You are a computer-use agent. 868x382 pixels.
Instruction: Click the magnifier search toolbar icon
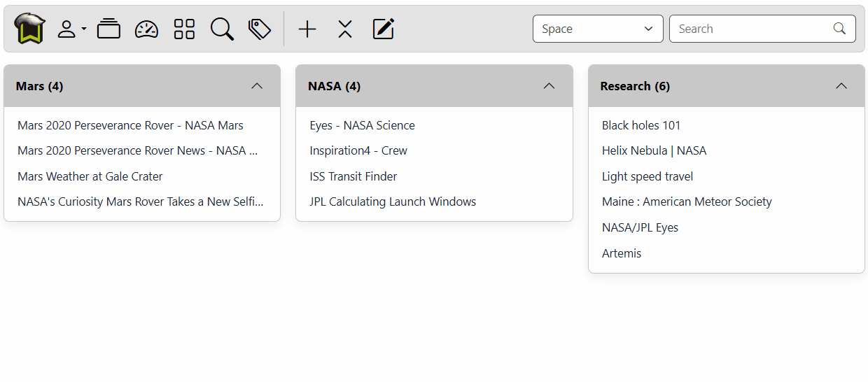point(222,29)
